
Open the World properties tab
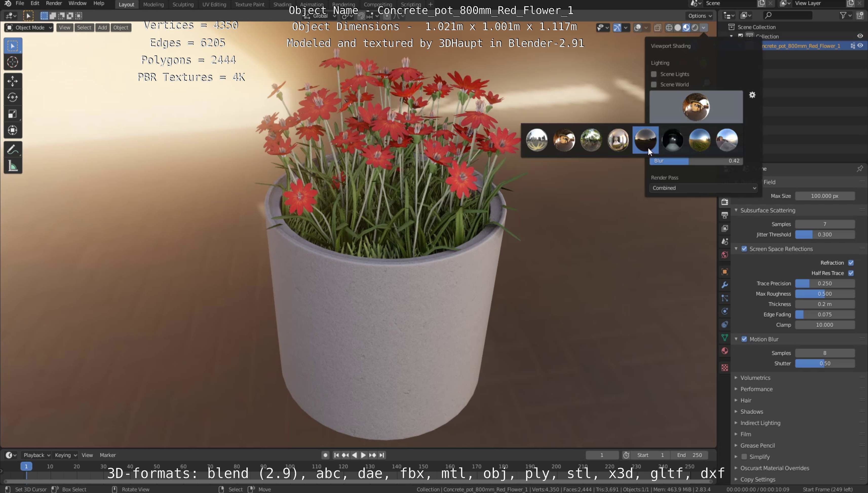point(724,255)
